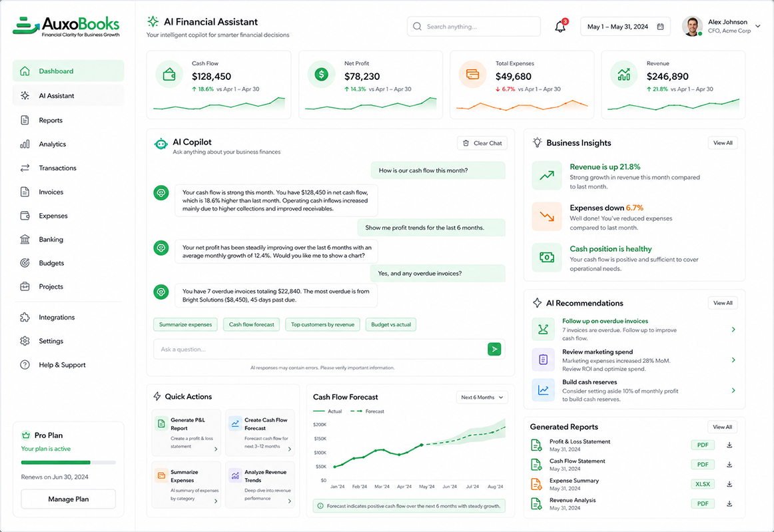Click the Review marketing spend icon

click(543, 360)
